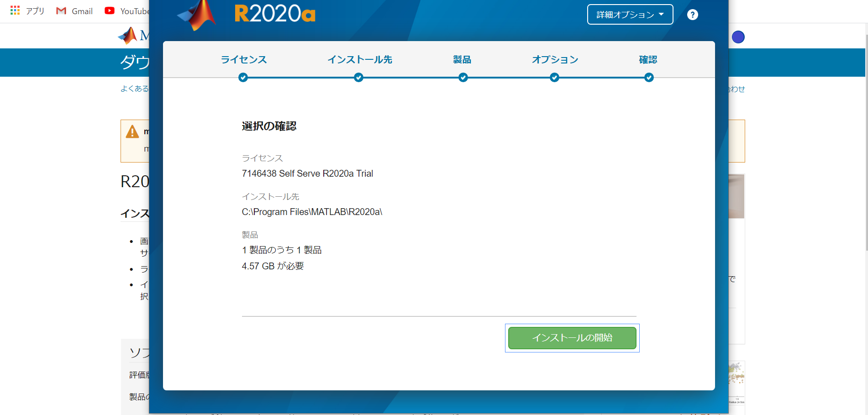Go to the ライセンス step tab
Screen dimensions: 868x415
[244, 59]
